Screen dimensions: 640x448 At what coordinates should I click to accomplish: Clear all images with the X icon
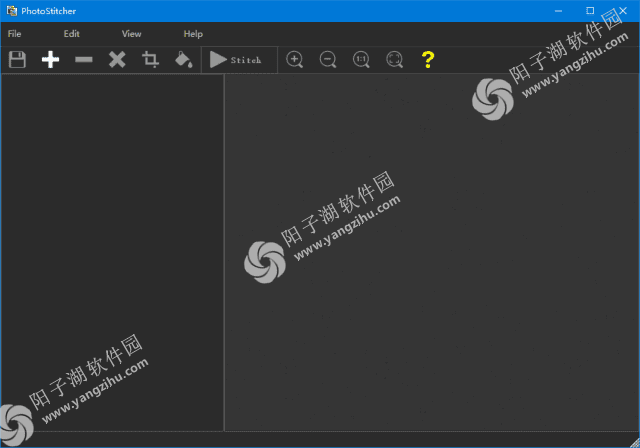point(117,60)
